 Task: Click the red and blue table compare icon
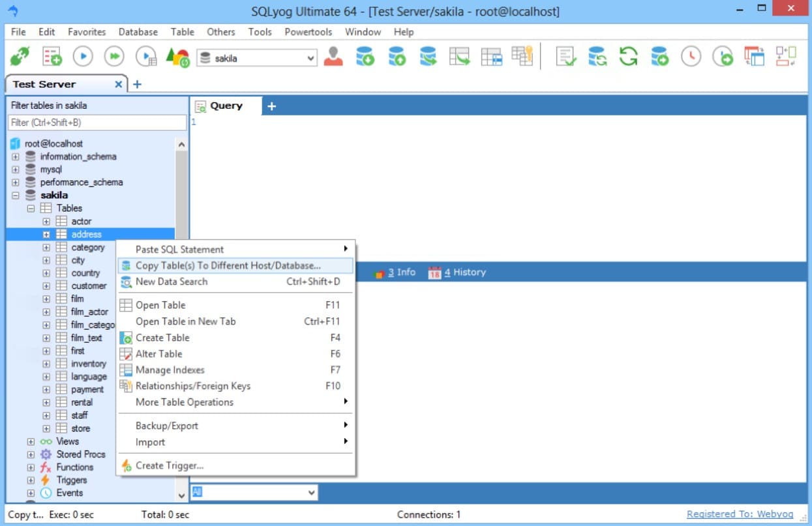click(754, 57)
